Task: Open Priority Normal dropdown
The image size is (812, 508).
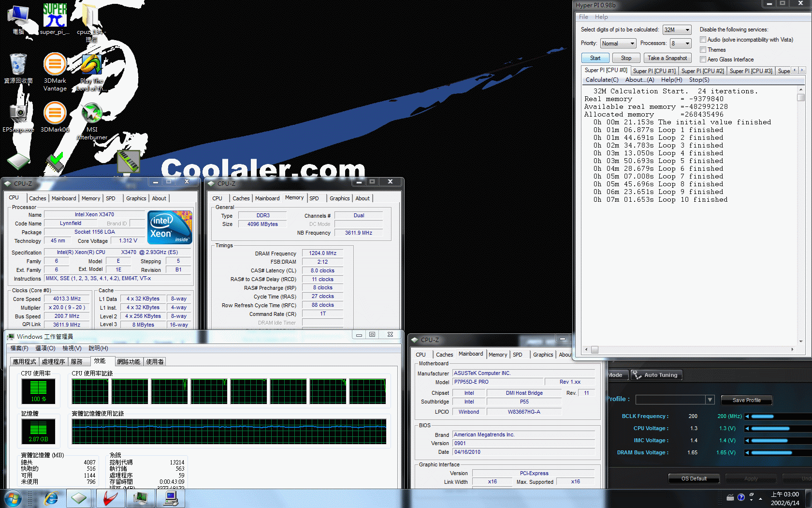Action: 618,44
